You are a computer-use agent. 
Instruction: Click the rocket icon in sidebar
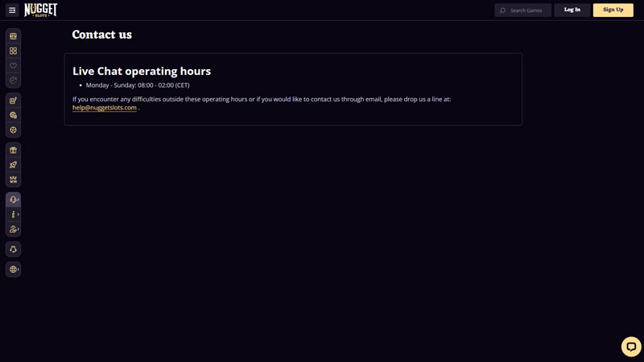[x=13, y=165]
